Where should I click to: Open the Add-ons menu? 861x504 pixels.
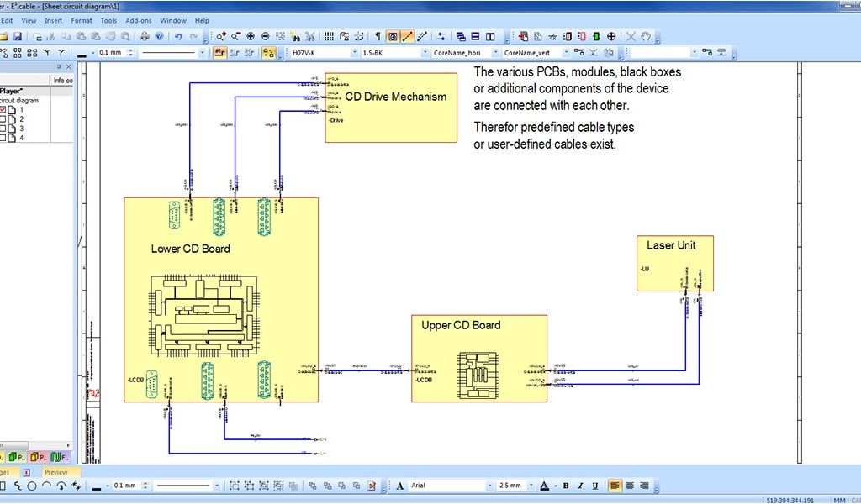[x=139, y=20]
